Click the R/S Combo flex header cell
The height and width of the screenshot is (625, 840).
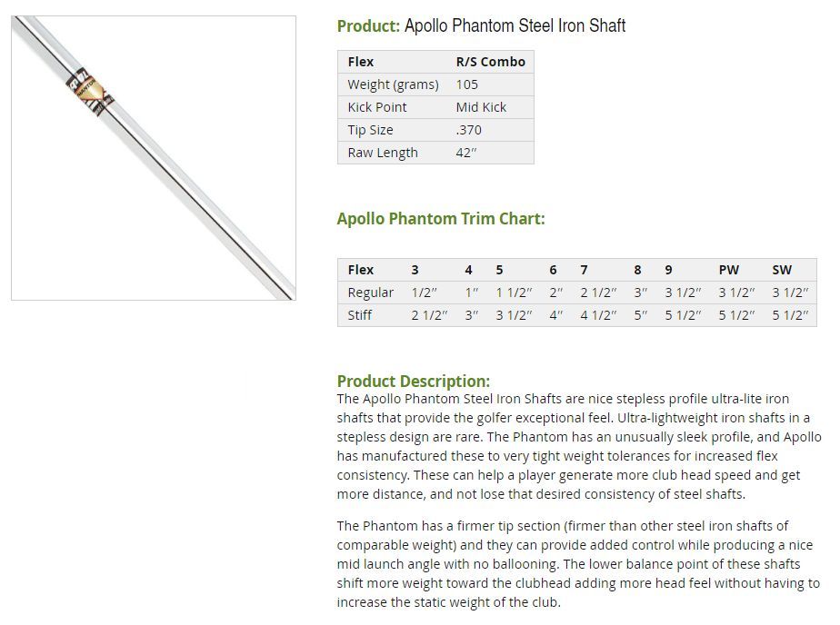(x=490, y=62)
